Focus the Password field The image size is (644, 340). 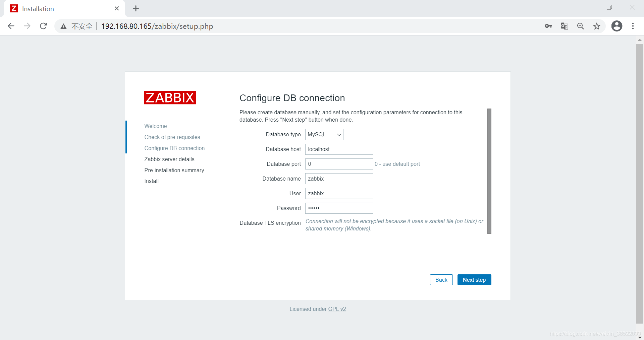(339, 208)
